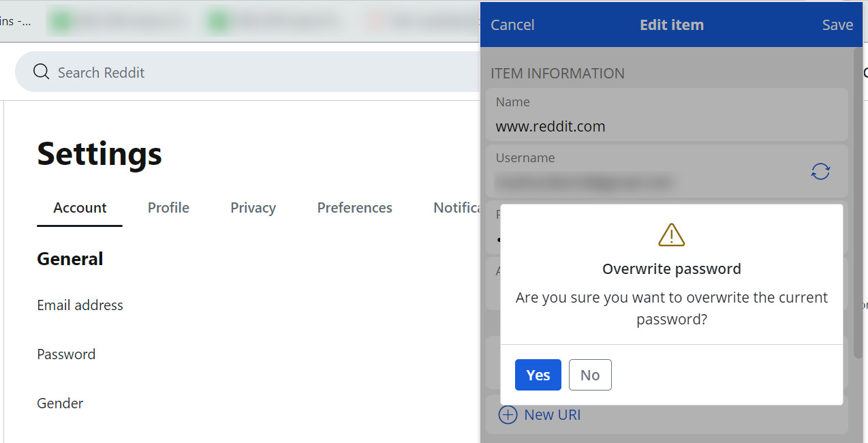Screen dimensions: 868x443
Task: Select the Account tab
Action: [x=80, y=207]
